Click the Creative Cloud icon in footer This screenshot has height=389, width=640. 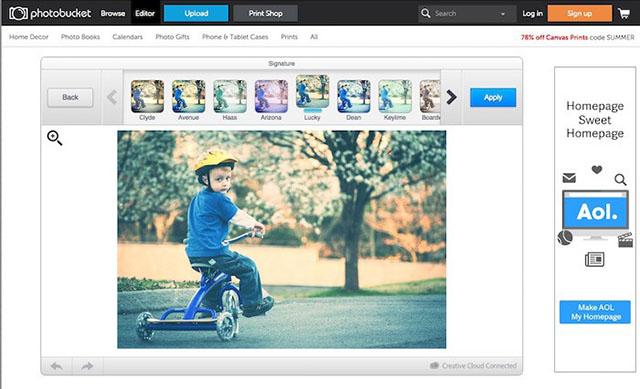coord(434,365)
